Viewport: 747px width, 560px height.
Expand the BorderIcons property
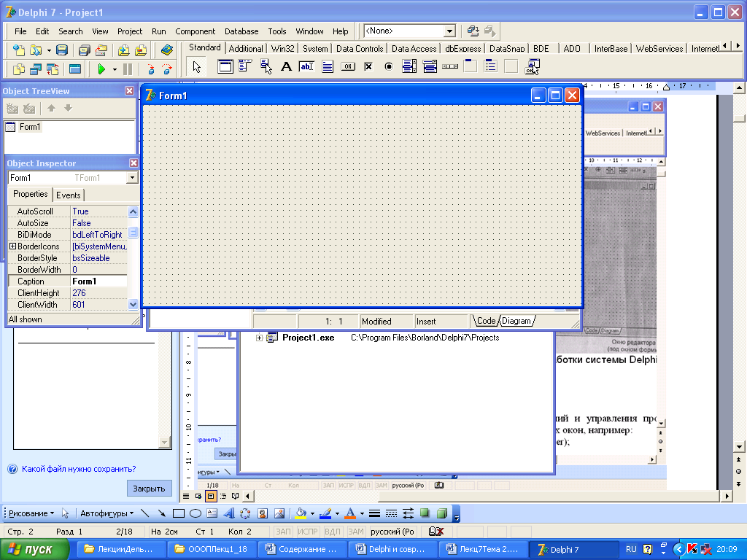(12, 246)
